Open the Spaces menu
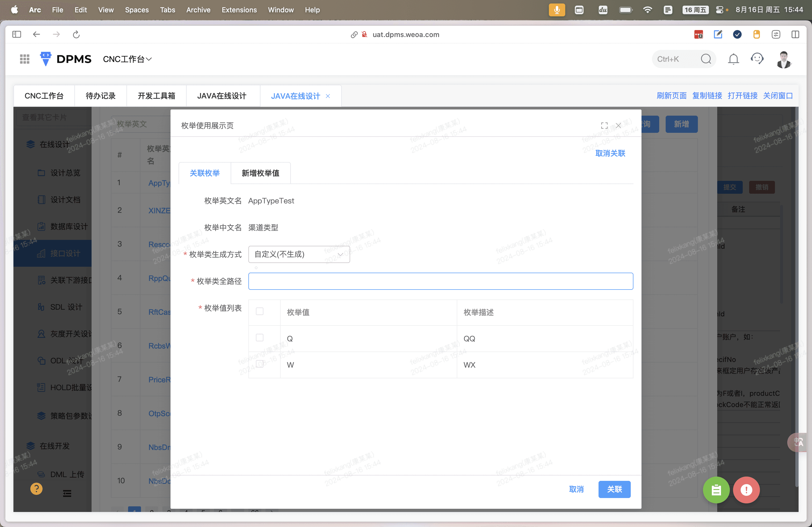Viewport: 812px width, 527px height. 137,10
